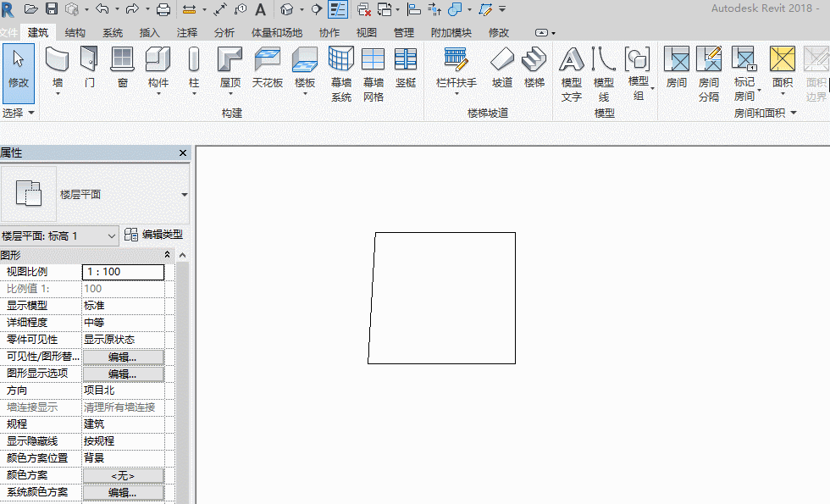Viewport: 830px width, 504px height.
Task: Click 编辑 button for 可见性/图形替换
Action: (x=123, y=357)
